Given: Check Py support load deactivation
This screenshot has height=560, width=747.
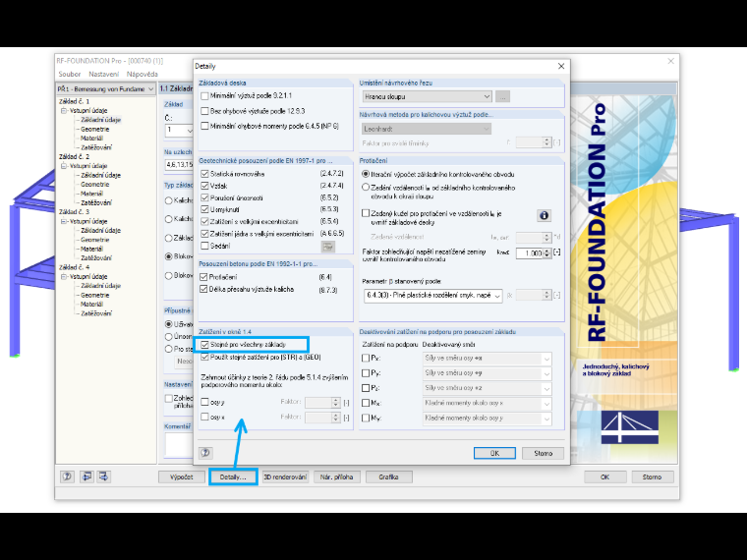Looking at the screenshot, I should [x=366, y=373].
